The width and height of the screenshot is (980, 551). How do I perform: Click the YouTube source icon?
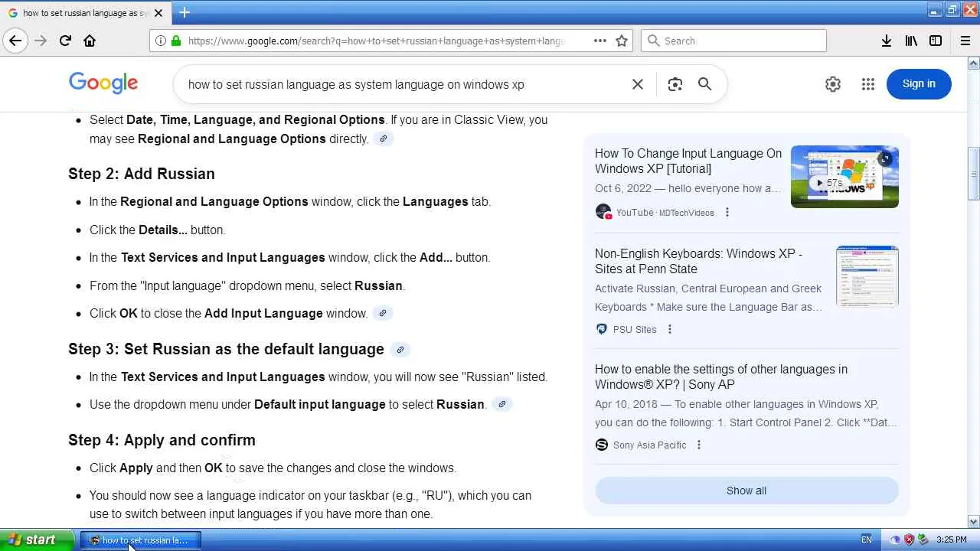603,212
